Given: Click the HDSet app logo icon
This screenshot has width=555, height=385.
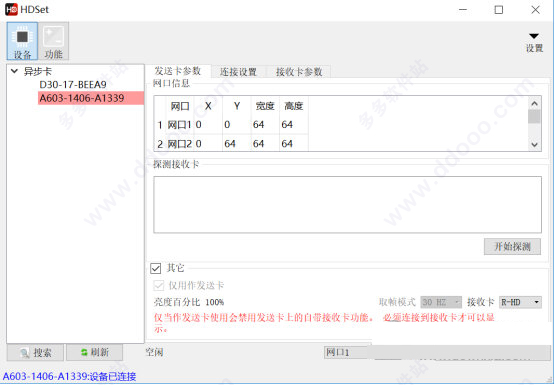Looking at the screenshot, I should (x=11, y=10).
